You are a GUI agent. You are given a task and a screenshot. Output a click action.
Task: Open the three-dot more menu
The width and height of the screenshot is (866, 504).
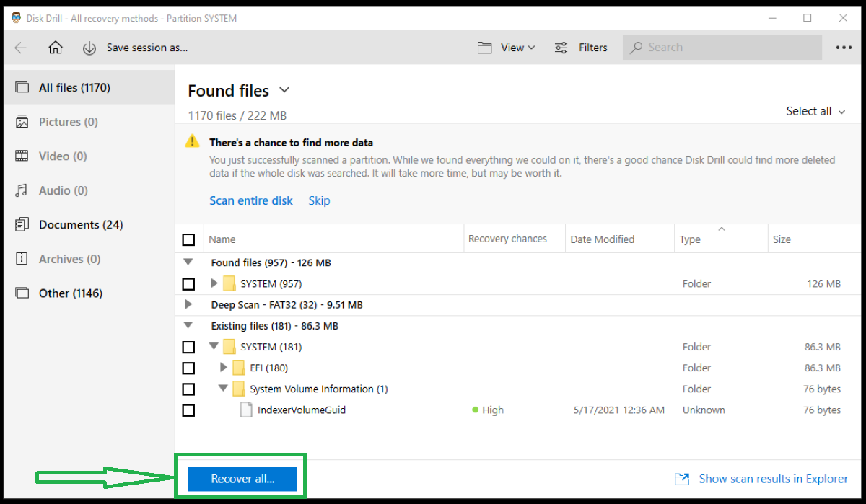(844, 48)
